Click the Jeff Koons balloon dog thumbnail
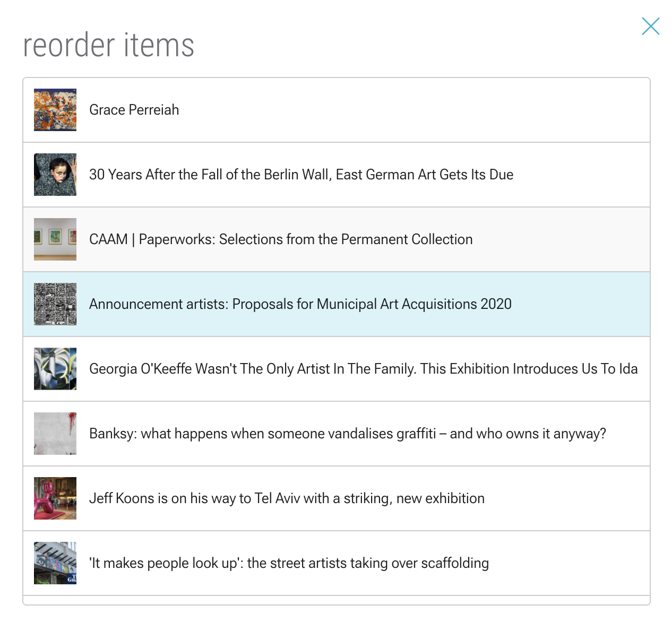The height and width of the screenshot is (622, 672). point(55,498)
